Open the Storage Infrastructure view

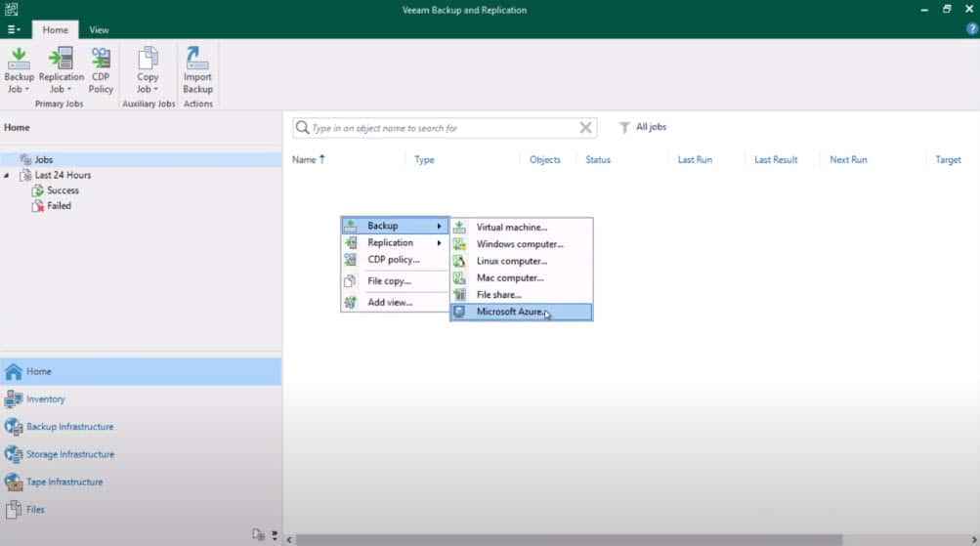point(141,454)
